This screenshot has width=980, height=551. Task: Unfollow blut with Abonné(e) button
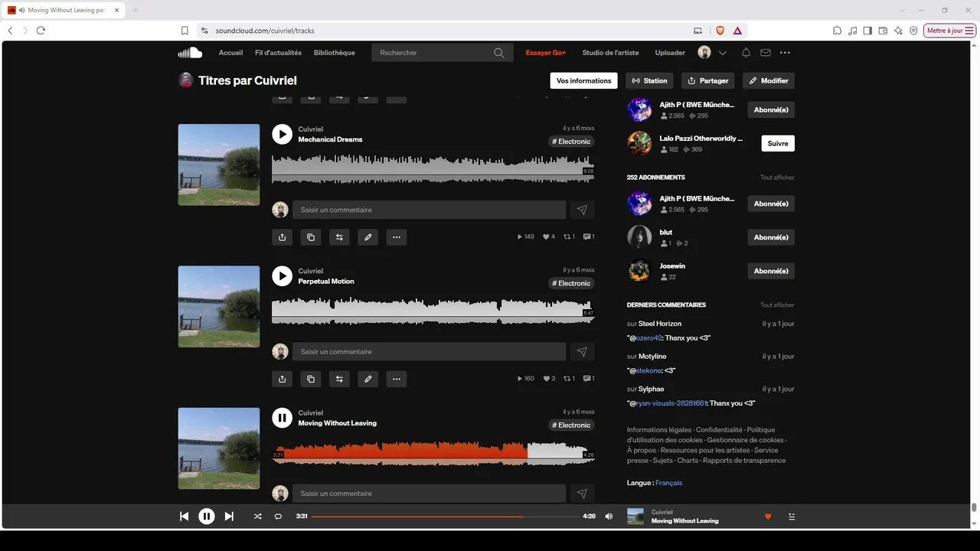pos(771,237)
